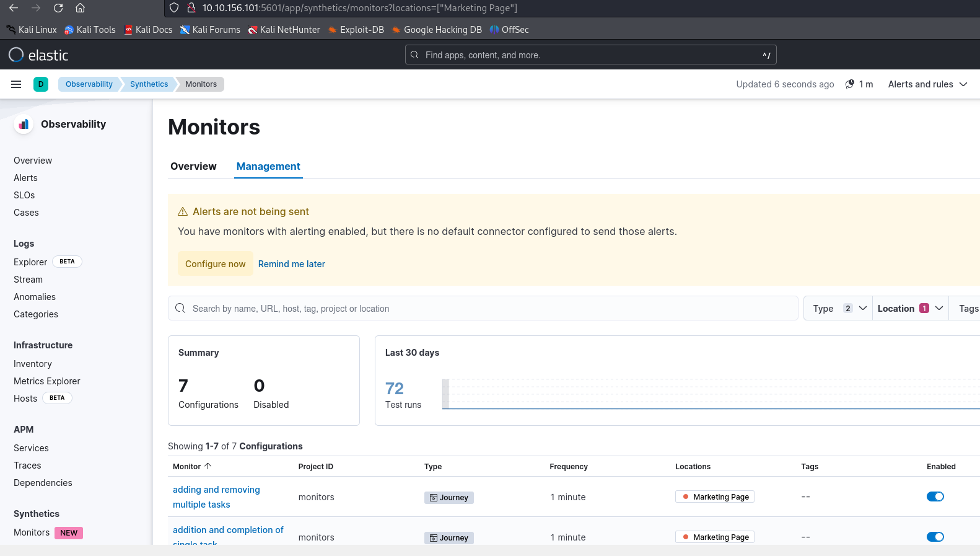
Task: Open Kali NetHunter bookmark
Action: [x=284, y=30]
